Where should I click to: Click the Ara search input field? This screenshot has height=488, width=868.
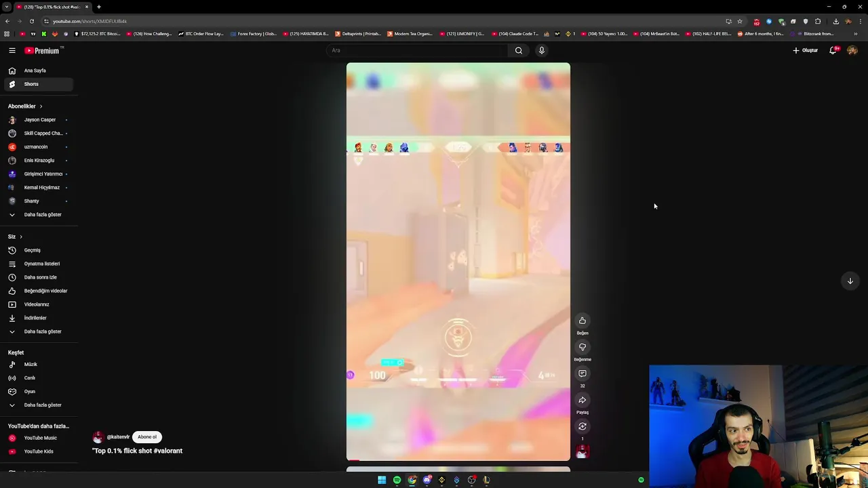(x=417, y=50)
